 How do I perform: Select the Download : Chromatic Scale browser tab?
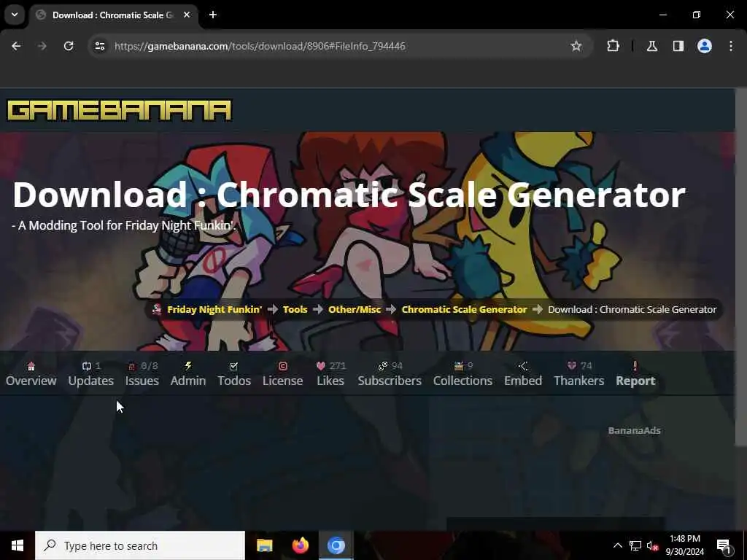tap(115, 15)
